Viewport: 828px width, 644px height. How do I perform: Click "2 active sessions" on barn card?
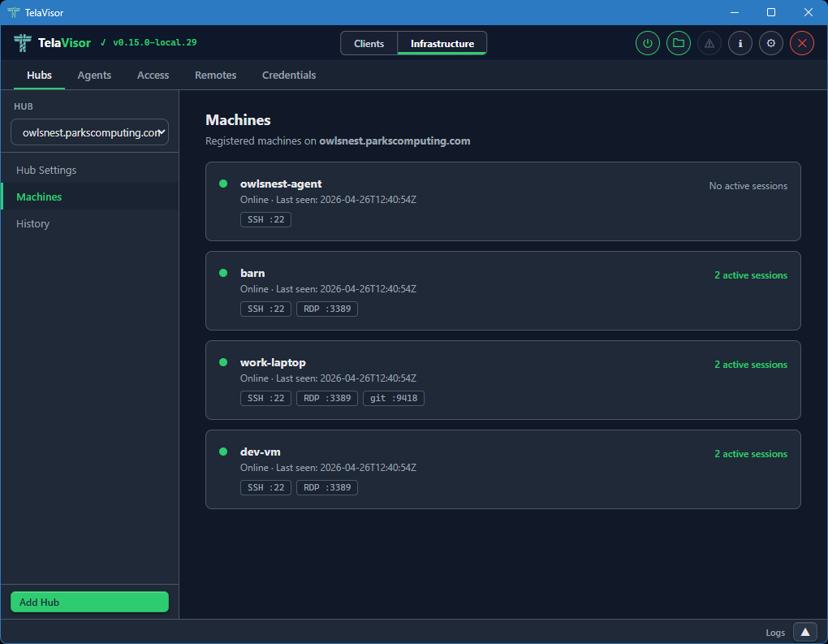point(750,275)
